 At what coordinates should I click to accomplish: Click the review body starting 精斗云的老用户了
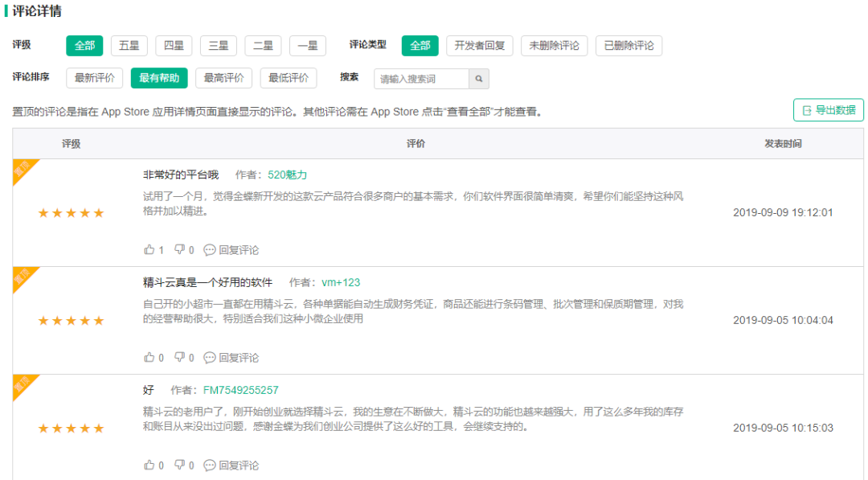click(x=413, y=419)
